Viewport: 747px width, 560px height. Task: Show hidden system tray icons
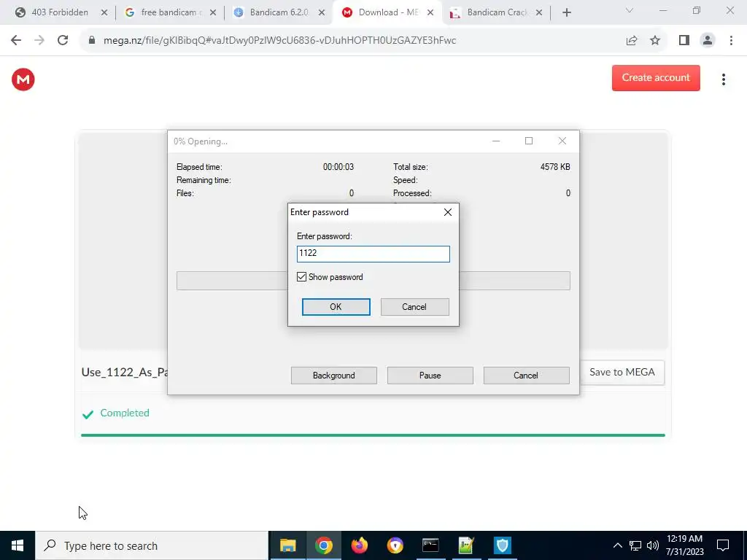(x=617, y=545)
